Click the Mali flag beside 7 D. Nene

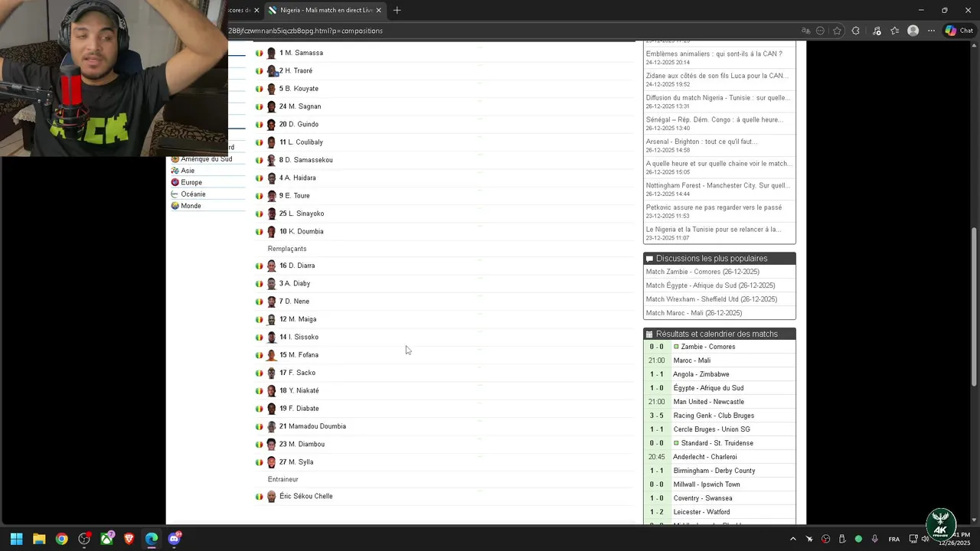[x=259, y=302]
